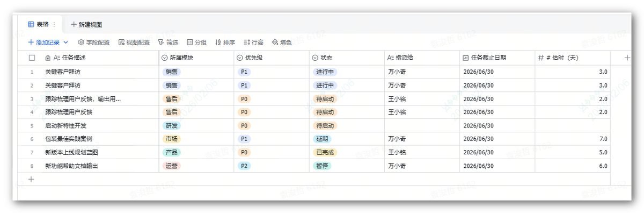
Task: Click the lock icon in 任务描述 header
Action: click(48, 58)
